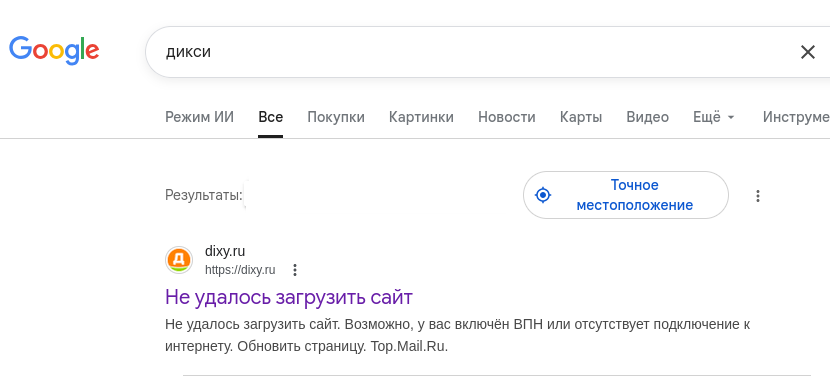The image size is (830, 377).
Task: Click the location crosshair icon
Action: point(543,195)
